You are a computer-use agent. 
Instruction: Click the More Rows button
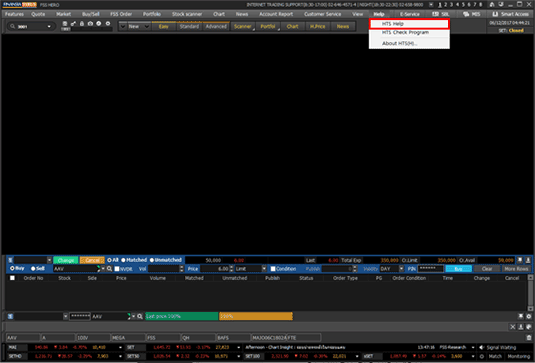(x=516, y=269)
